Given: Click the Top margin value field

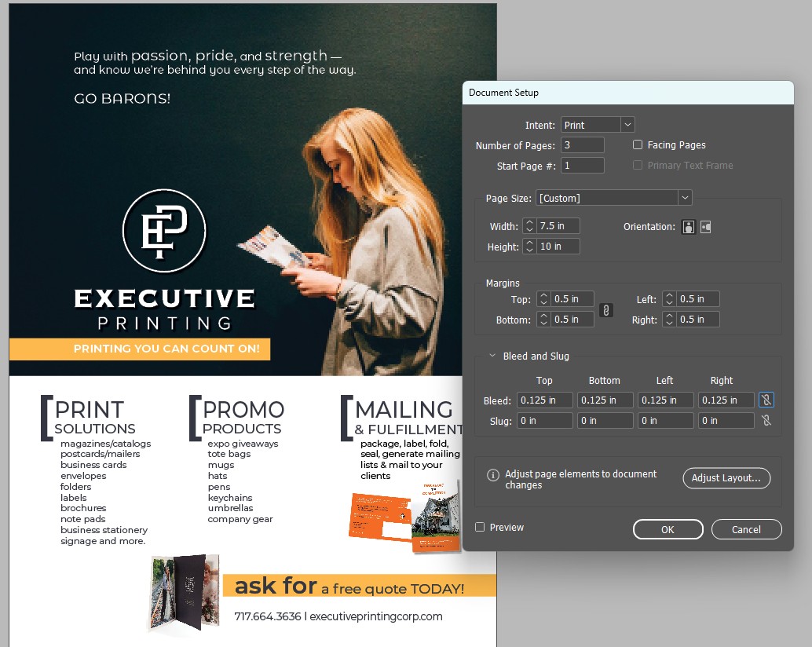Looking at the screenshot, I should (572, 299).
